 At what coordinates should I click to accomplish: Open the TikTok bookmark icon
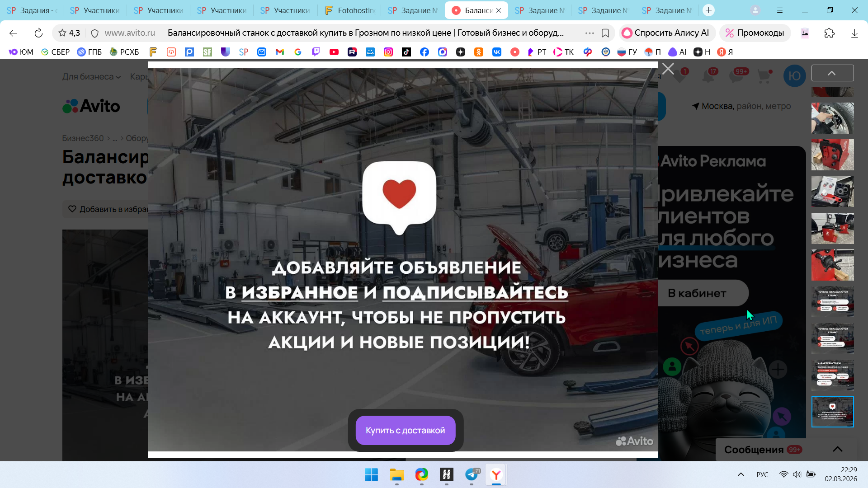coord(406,52)
